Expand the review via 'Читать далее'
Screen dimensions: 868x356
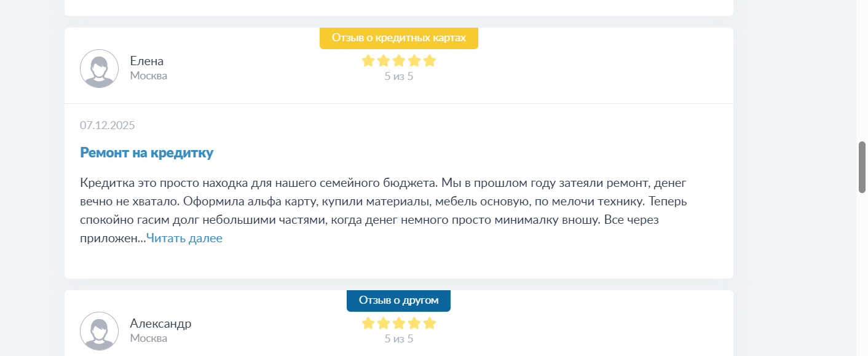coord(184,239)
